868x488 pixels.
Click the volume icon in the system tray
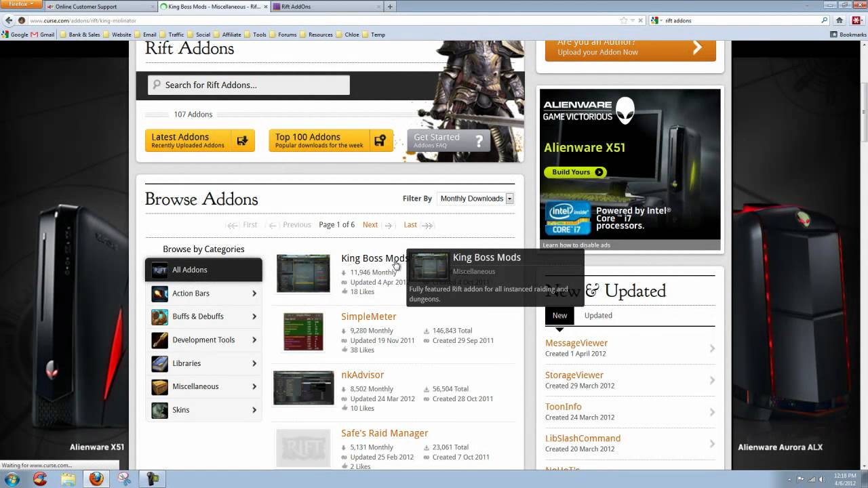click(823, 479)
